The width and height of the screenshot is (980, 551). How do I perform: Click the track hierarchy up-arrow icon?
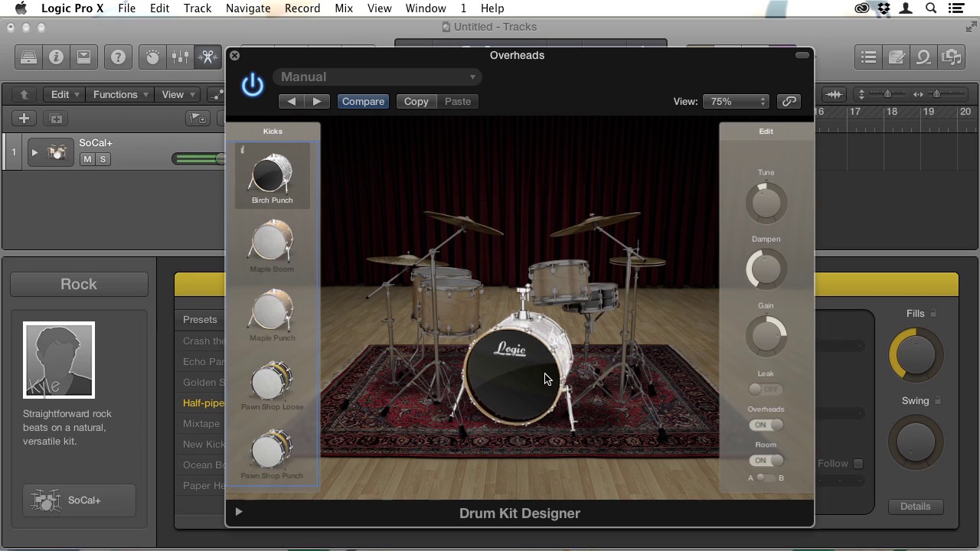(x=24, y=94)
